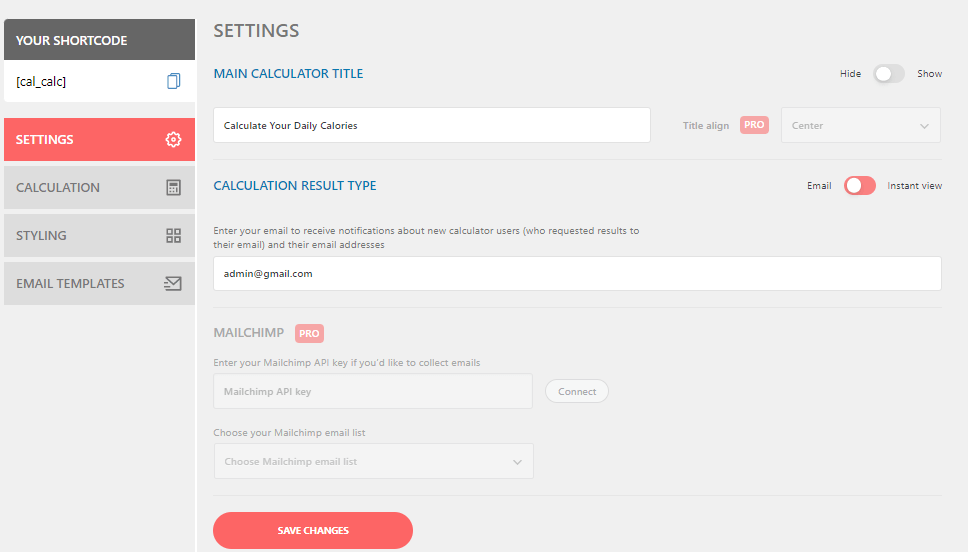Click the chevron on Title align dropdown
The width and height of the screenshot is (968, 552).
[x=924, y=126]
